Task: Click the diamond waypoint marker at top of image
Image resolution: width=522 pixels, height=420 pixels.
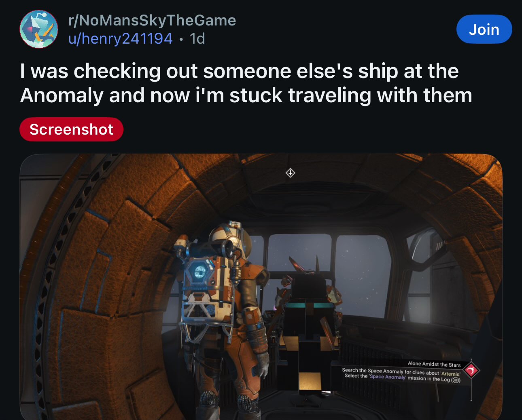Action: pyautogui.click(x=290, y=173)
